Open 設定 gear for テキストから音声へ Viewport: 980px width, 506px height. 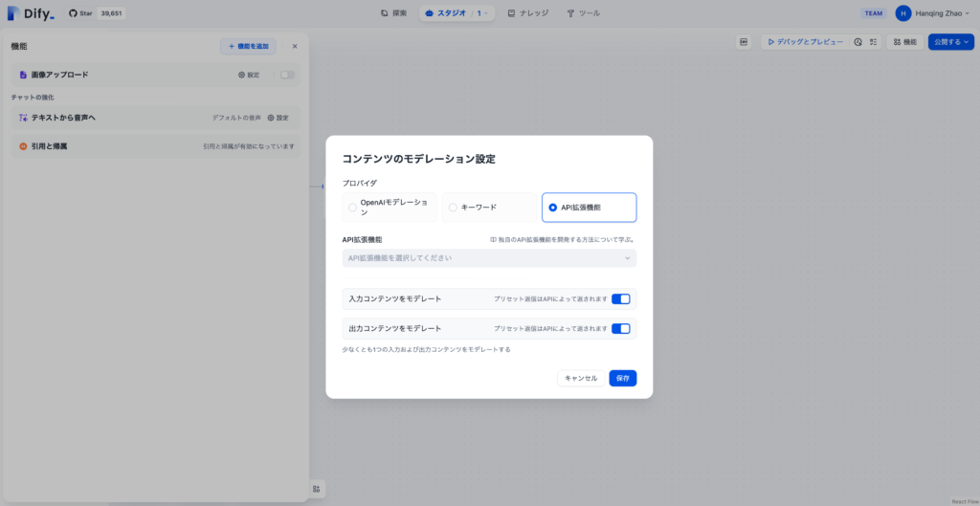coord(277,118)
